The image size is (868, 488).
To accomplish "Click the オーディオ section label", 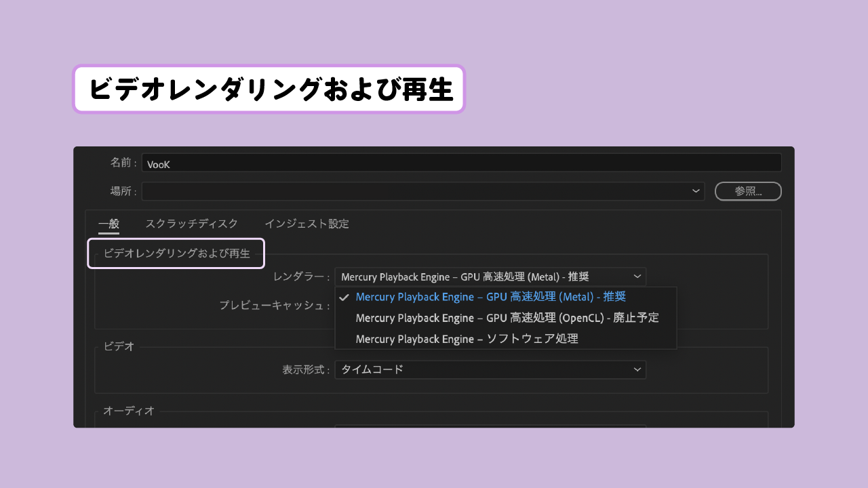I will pos(129,411).
